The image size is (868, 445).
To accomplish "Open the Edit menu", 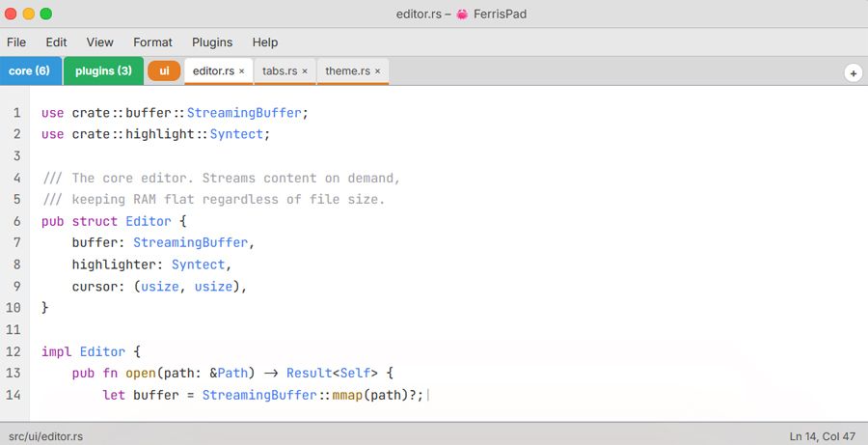I will [56, 42].
